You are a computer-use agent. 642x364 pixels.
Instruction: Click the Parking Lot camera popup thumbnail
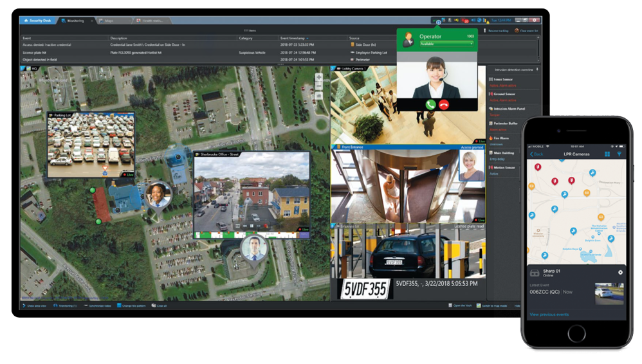coord(91,145)
